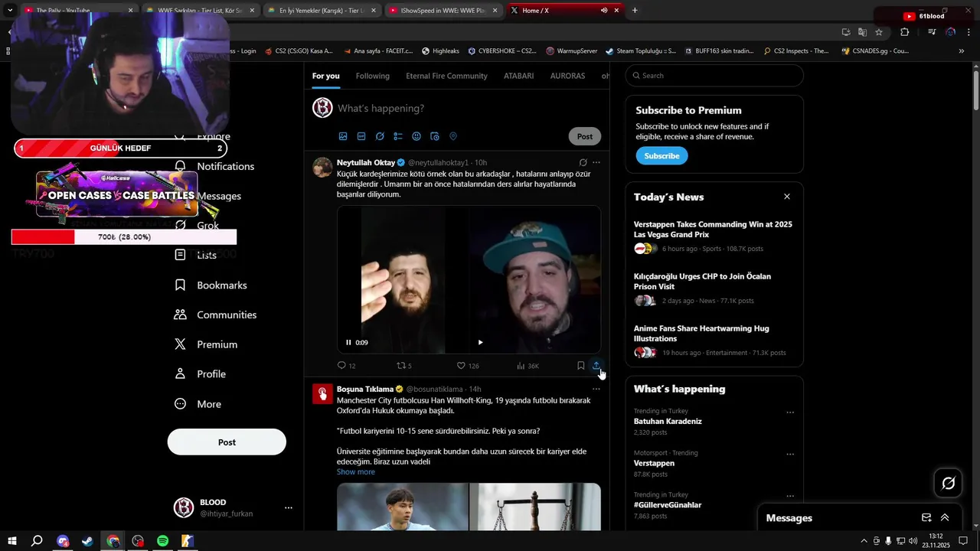Add a poll to the post

[398, 136]
